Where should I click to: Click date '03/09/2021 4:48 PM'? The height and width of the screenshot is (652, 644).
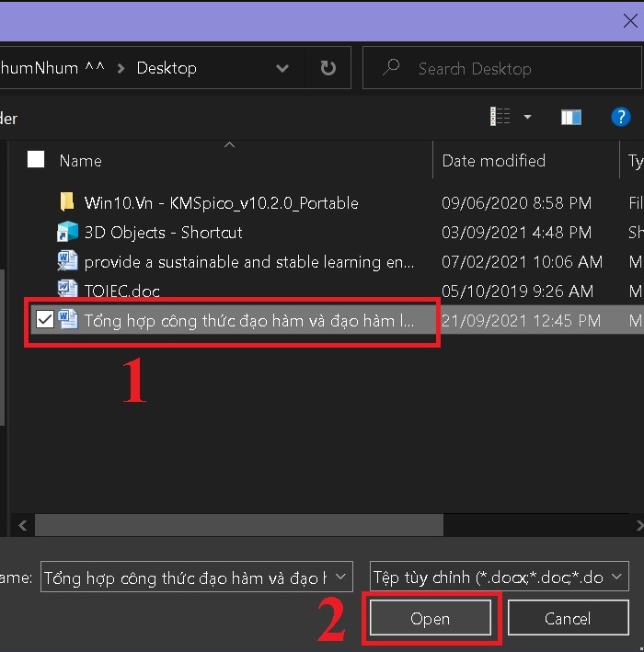tap(516, 232)
